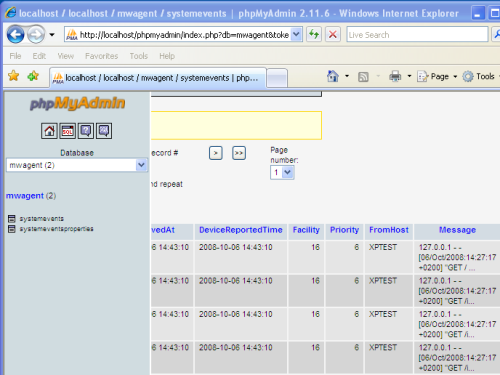Click the Print icon in toolbar
The height and width of the screenshot is (375, 500).
click(395, 76)
